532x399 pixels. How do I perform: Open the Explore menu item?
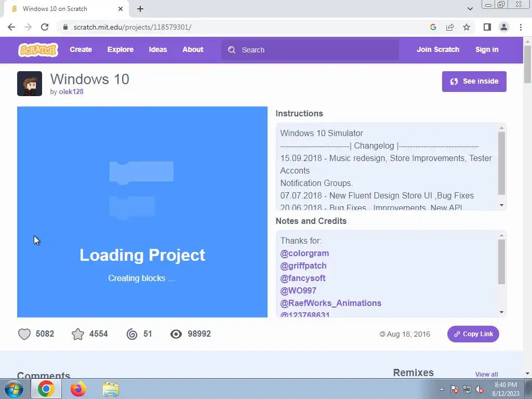click(x=121, y=49)
